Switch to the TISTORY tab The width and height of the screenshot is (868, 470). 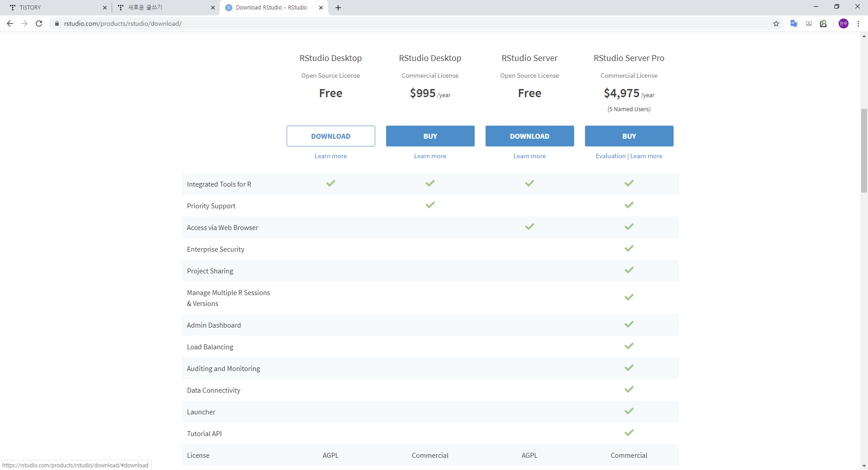[57, 8]
